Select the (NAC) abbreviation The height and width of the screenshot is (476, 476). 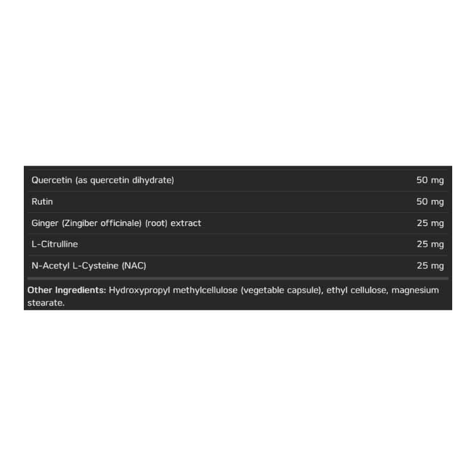[134, 265]
